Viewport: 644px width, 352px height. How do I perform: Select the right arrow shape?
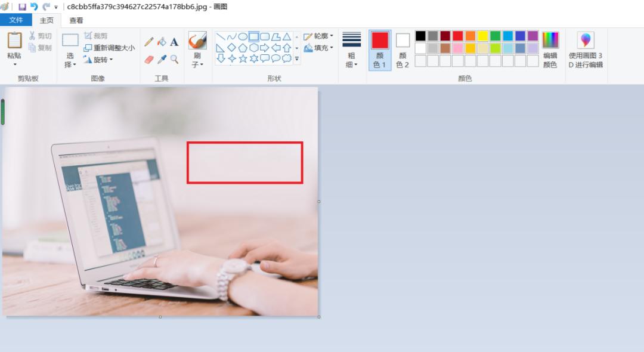click(265, 48)
